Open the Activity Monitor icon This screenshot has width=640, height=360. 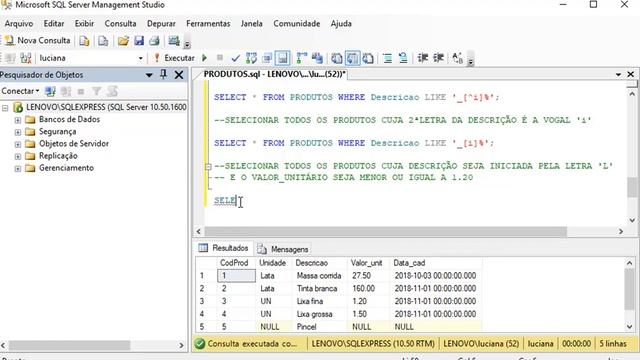click(174, 40)
